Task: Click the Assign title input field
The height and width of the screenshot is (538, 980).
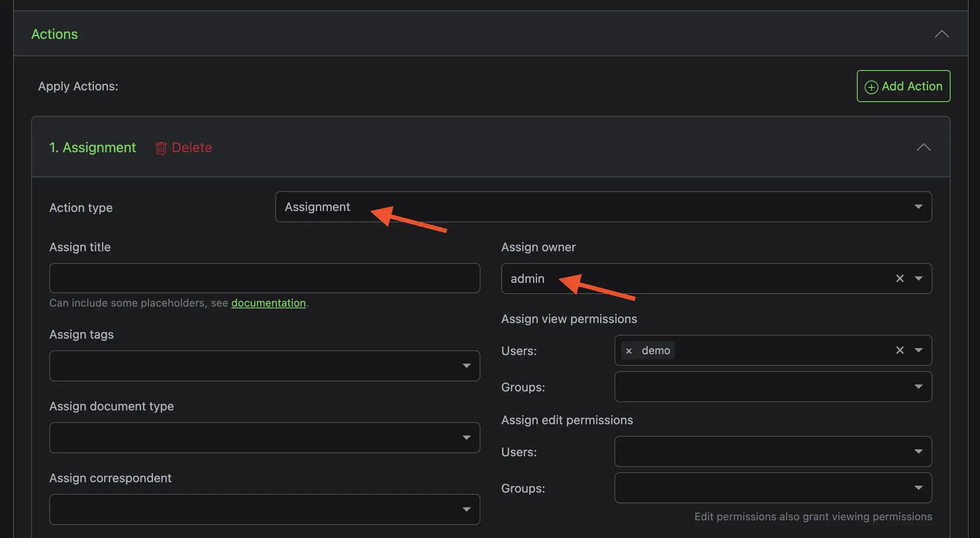Action: 264,278
